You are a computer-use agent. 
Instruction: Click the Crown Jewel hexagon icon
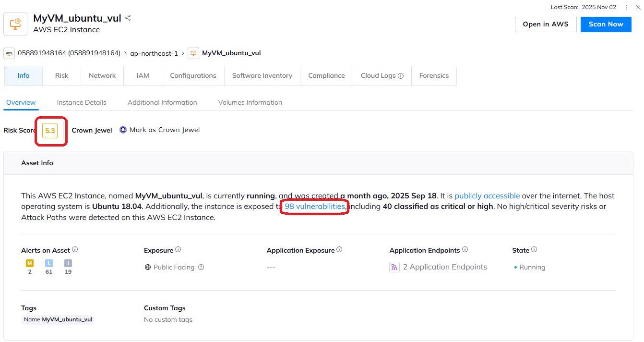tap(123, 130)
